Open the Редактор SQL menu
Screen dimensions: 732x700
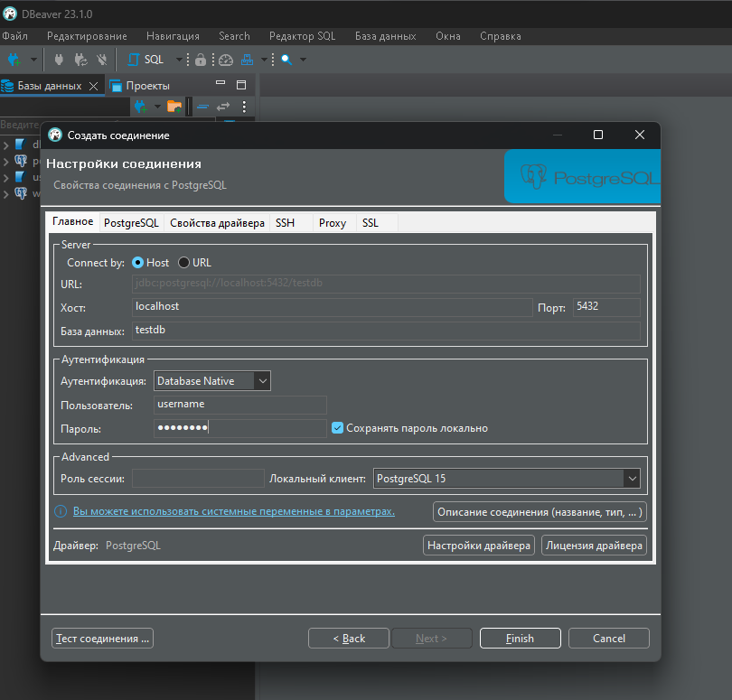[x=303, y=36]
